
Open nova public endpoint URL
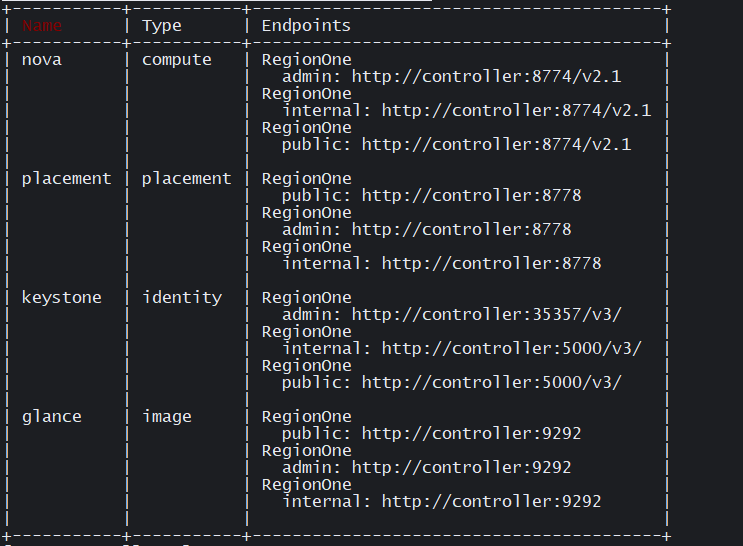point(496,145)
